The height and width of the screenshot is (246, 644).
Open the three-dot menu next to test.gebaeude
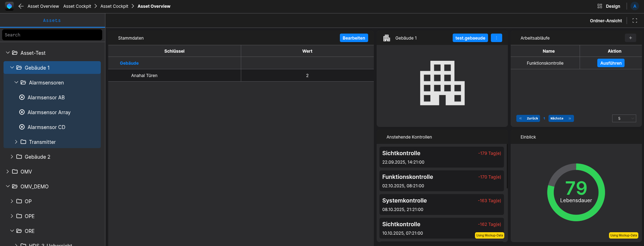point(497,38)
